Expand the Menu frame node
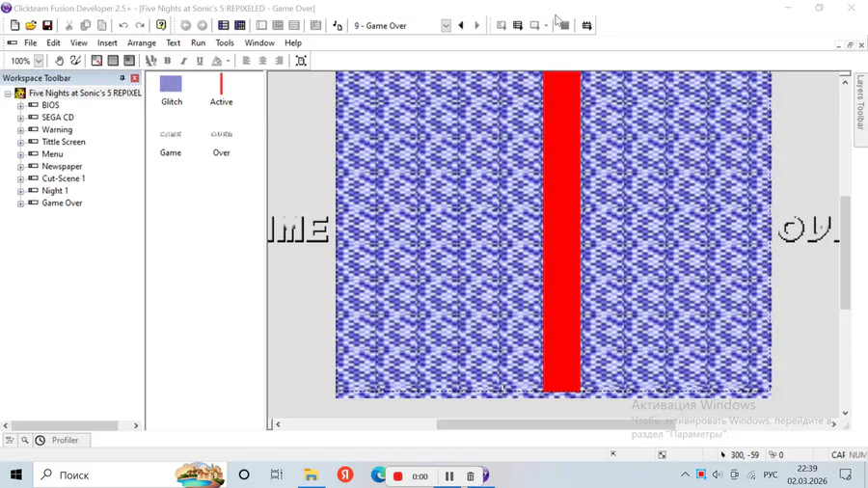 20,154
